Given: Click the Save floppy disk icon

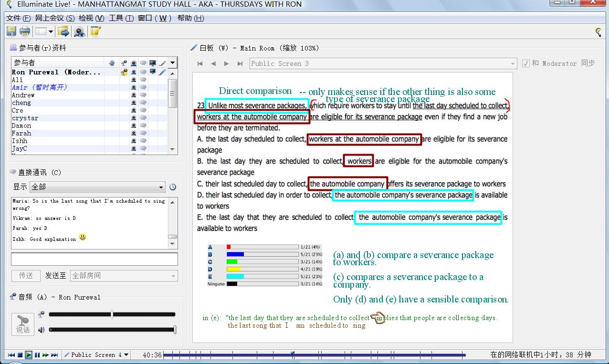Looking at the screenshot, I should [x=11, y=31].
